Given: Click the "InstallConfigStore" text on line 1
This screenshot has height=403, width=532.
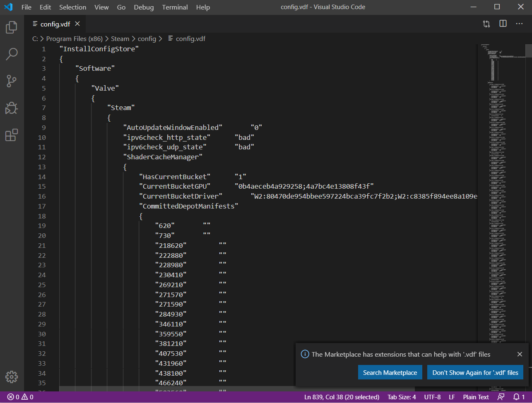Looking at the screenshot, I should tap(99, 49).
